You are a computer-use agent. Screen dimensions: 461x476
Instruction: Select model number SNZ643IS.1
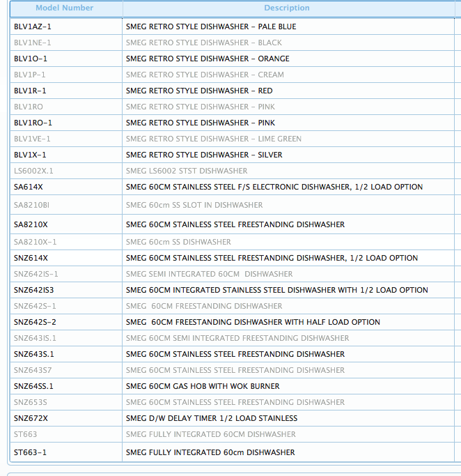pyautogui.click(x=35, y=339)
